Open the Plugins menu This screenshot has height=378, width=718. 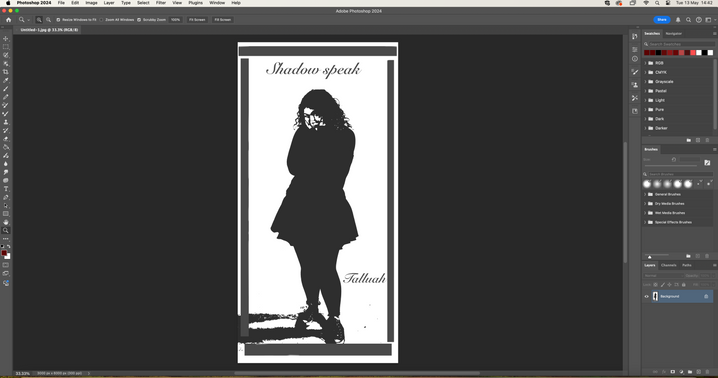click(x=196, y=3)
